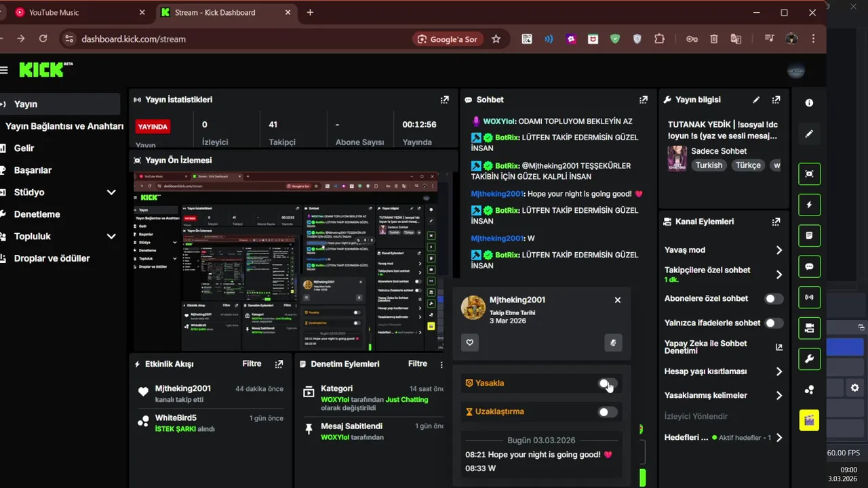
Task: Open the info icon in right toolbar
Action: 809,103
